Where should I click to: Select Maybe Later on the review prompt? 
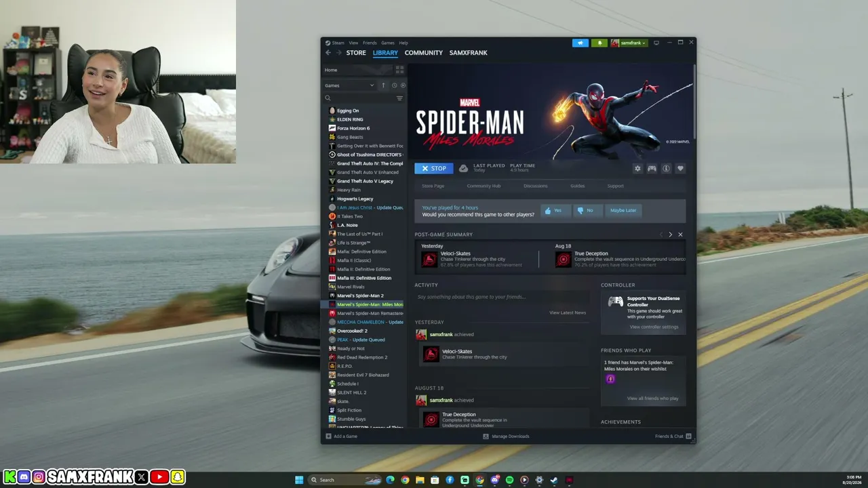623,210
